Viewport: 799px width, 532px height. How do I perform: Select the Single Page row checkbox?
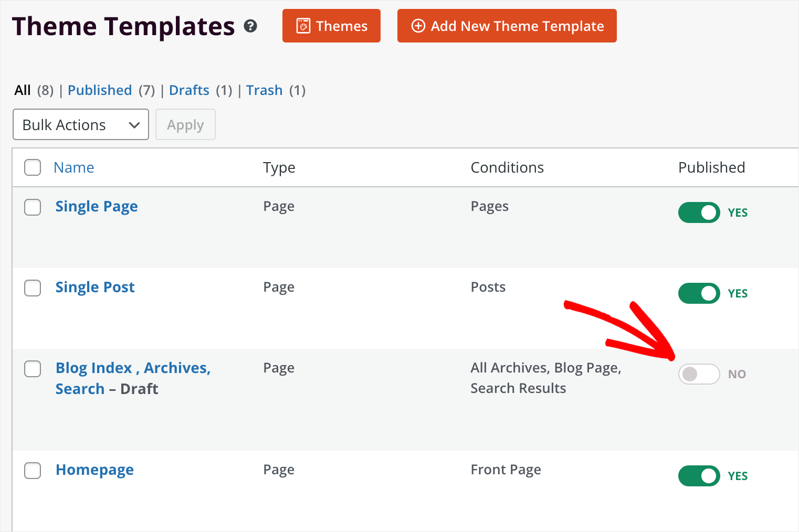pyautogui.click(x=33, y=207)
